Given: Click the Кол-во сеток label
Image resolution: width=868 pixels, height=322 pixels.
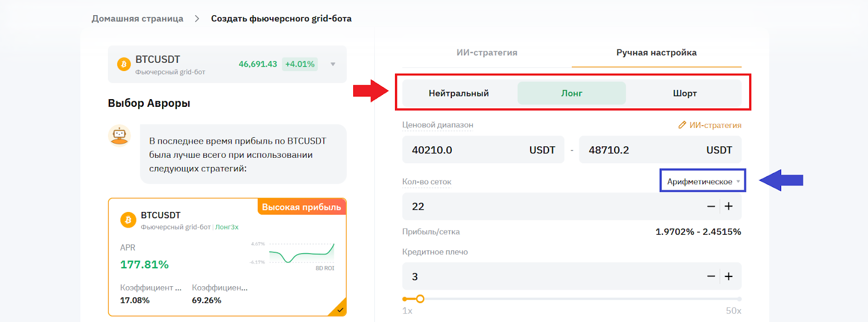Looking at the screenshot, I should coord(427,182).
